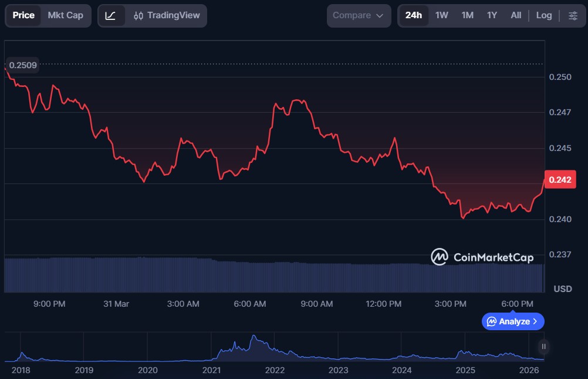588x379 pixels.
Task: Click the 0.2509 opening price tag
Action: pyautogui.click(x=23, y=65)
